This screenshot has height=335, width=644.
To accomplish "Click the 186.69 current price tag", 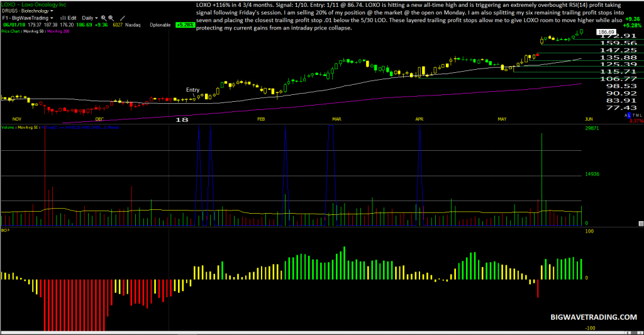I will click(606, 31).
